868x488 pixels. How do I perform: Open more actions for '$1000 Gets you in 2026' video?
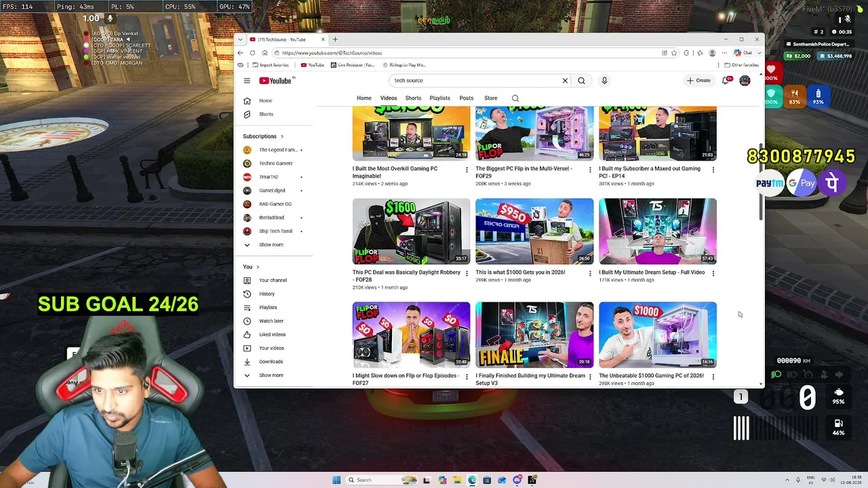point(589,273)
